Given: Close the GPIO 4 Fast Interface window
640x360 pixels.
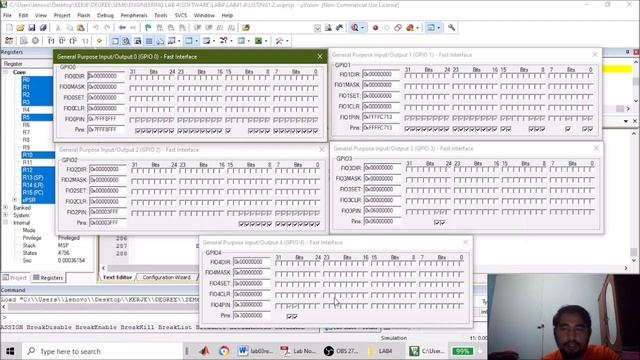Looking at the screenshot, I should coord(466,242).
